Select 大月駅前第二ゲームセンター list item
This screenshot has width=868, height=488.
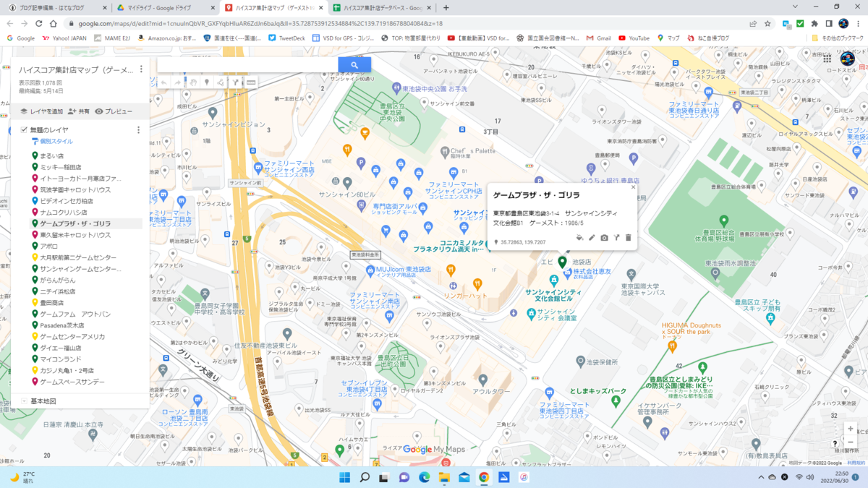[78, 257]
